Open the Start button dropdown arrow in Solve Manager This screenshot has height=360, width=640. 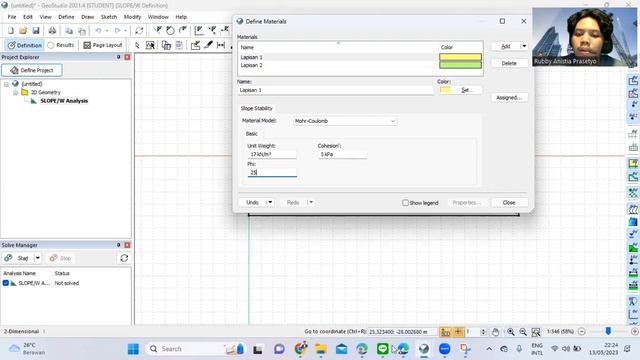point(38,258)
